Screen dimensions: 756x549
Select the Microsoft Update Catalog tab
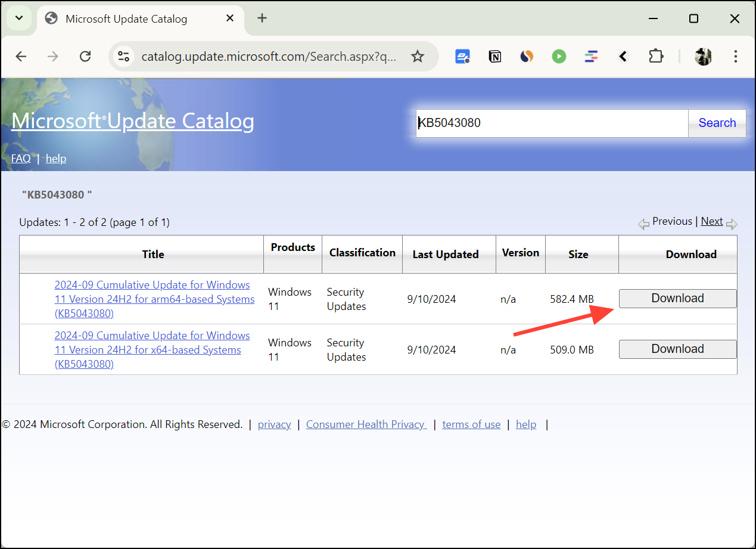click(141, 19)
